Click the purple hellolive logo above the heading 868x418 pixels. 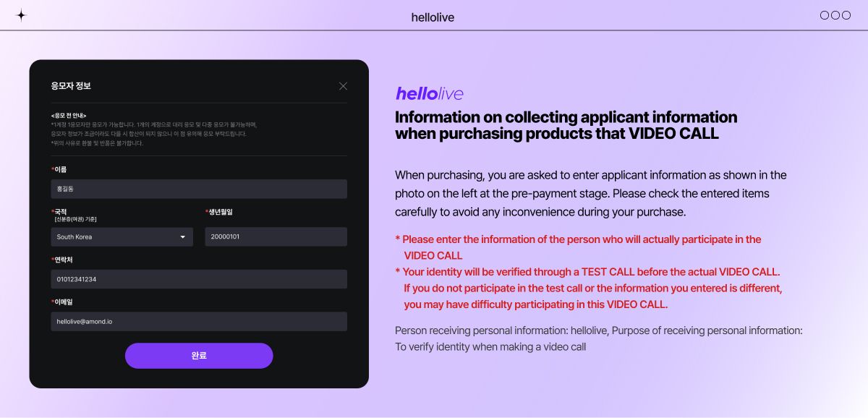click(429, 94)
